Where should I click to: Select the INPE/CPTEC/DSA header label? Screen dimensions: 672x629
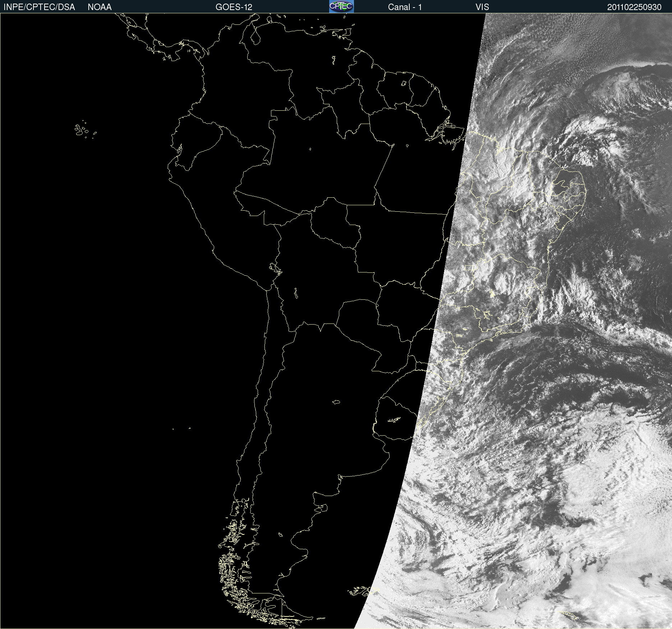coord(39,7)
